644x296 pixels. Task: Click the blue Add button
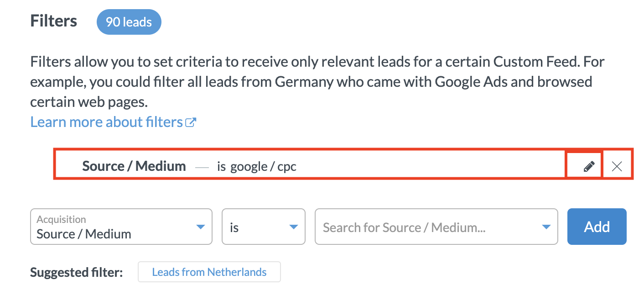[597, 227]
